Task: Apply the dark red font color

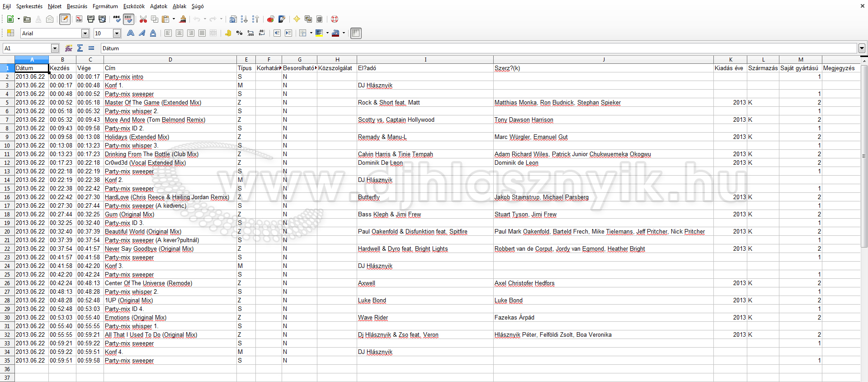Action: pos(335,33)
